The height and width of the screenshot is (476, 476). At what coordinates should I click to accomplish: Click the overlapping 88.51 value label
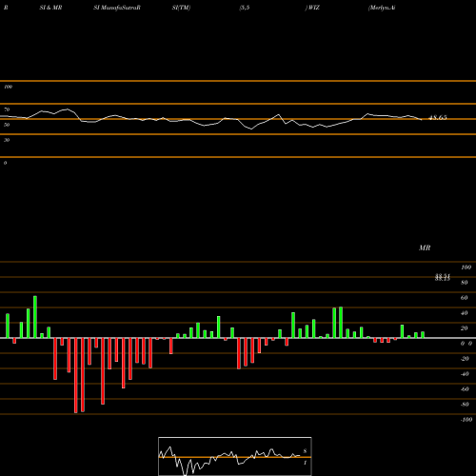coord(443,277)
